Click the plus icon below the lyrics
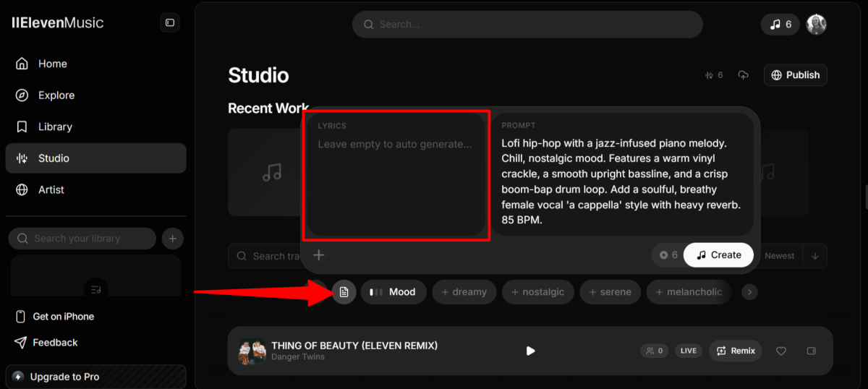The image size is (868, 389). (319, 255)
